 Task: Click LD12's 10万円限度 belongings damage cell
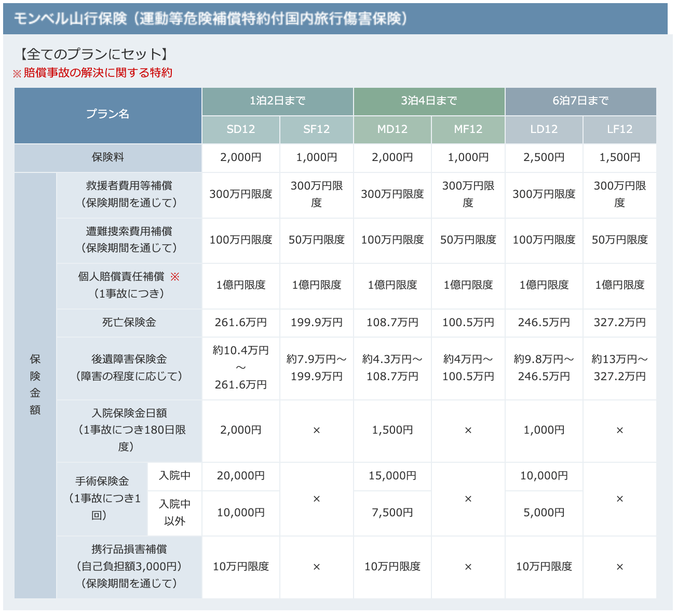544,567
